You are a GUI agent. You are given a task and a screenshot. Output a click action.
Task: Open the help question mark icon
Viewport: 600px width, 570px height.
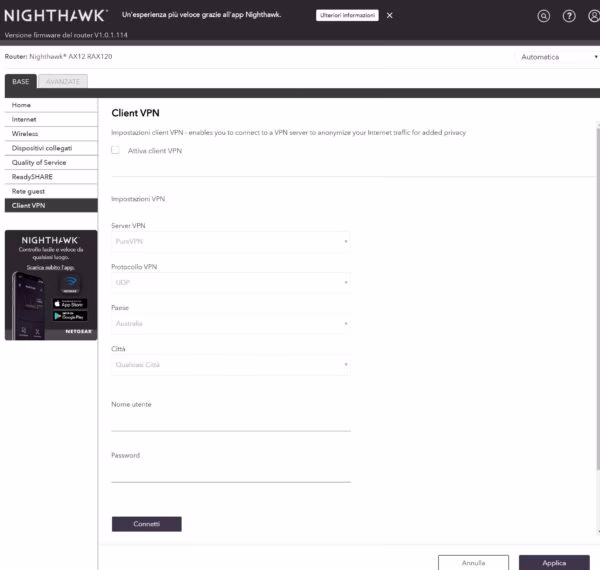pyautogui.click(x=569, y=16)
